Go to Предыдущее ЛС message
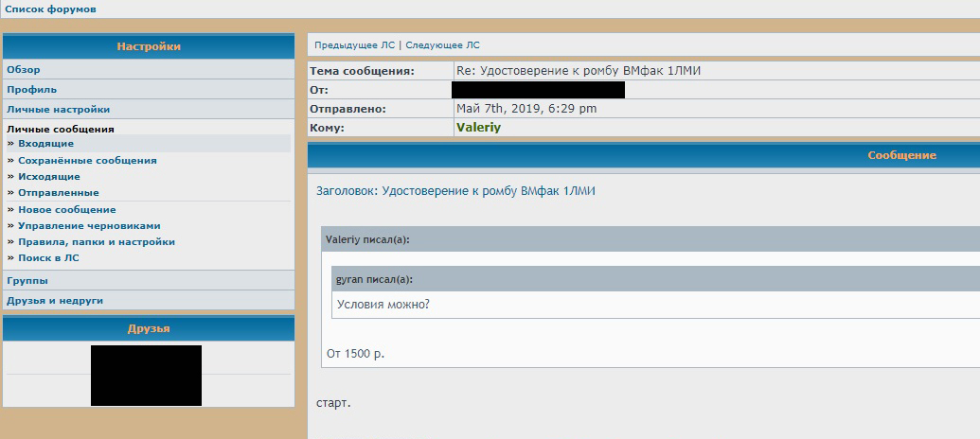Viewport: 980px width, 439px height. tap(354, 44)
